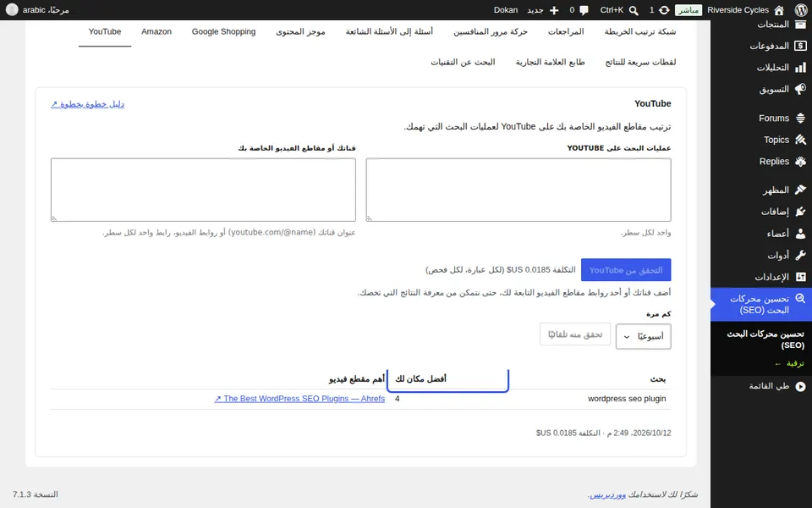The width and height of the screenshot is (812, 508).
Task: Open the Riverside Cycles site menu
Action: click(745, 10)
